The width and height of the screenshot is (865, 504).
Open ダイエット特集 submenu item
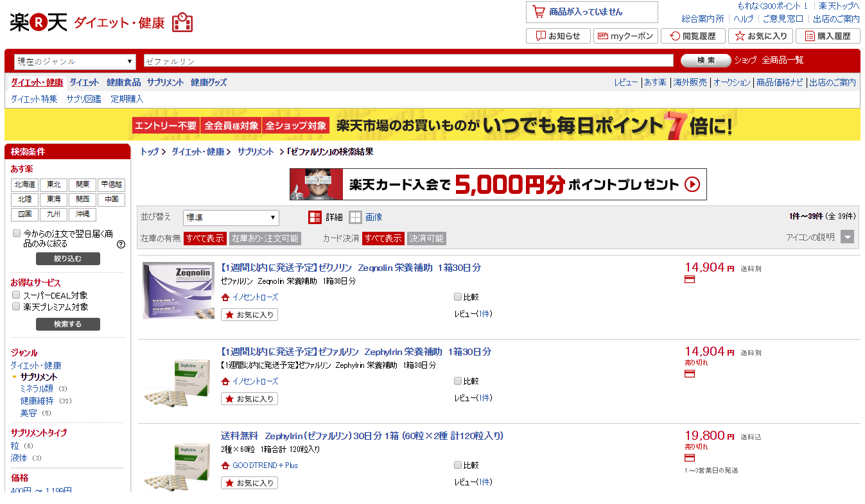[34, 99]
